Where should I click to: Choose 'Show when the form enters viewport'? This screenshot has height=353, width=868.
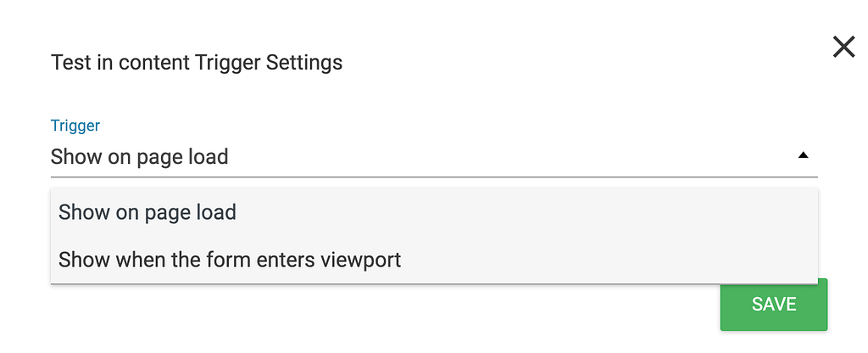tap(434, 260)
